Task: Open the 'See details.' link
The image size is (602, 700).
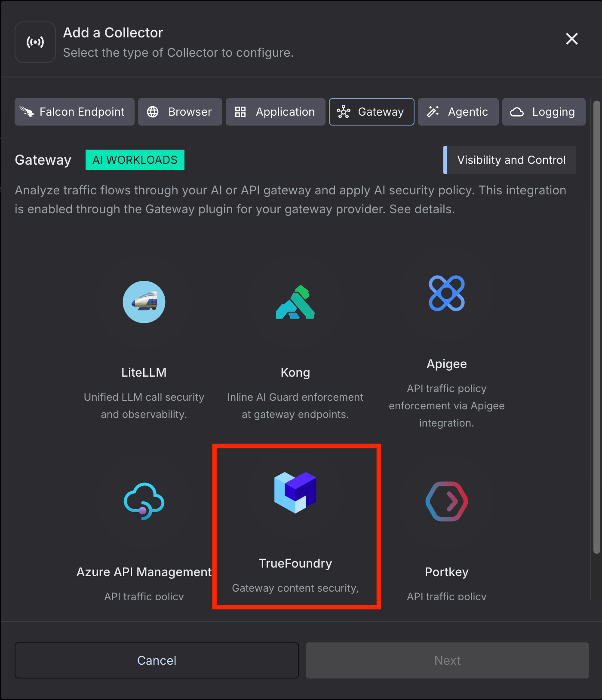Action: [x=422, y=209]
